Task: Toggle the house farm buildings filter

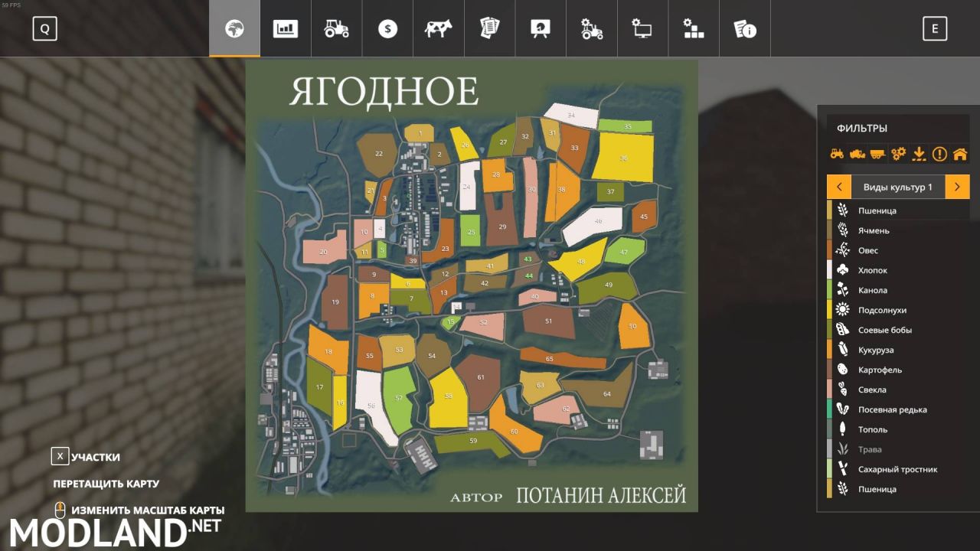Action: click(x=960, y=154)
